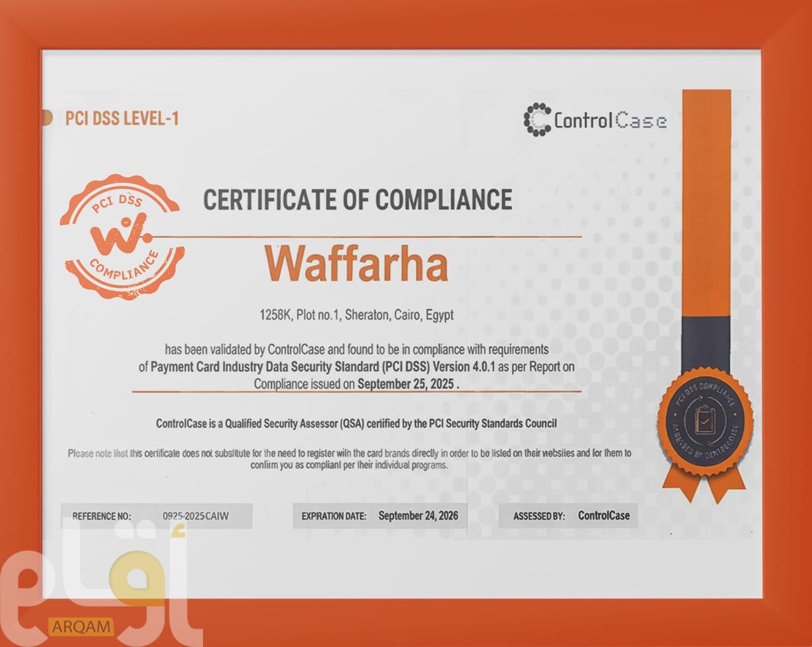Click the ControlCase wordmark text

pos(610,121)
